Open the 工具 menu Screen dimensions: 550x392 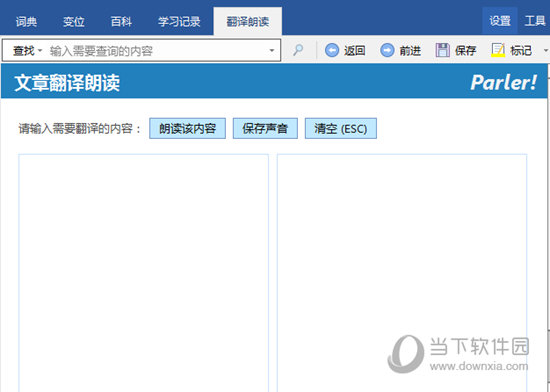535,21
